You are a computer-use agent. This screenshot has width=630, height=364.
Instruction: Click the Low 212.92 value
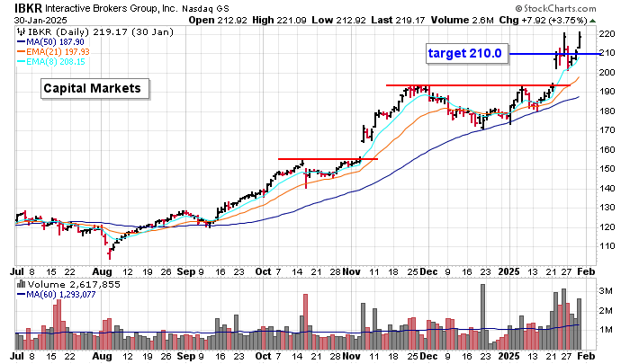coord(338,20)
